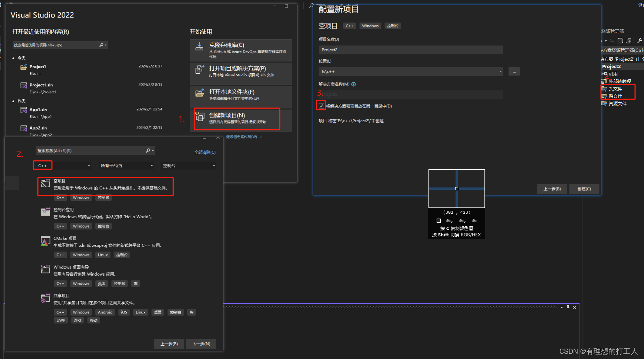This screenshot has width=644, height=359.
Task: Click the shared items project icon
Action: pos(45,298)
